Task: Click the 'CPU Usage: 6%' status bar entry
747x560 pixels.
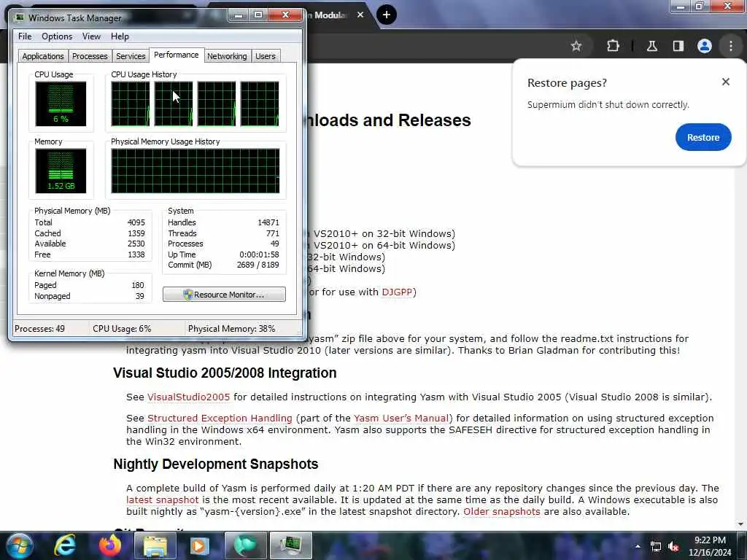Action: [122, 329]
